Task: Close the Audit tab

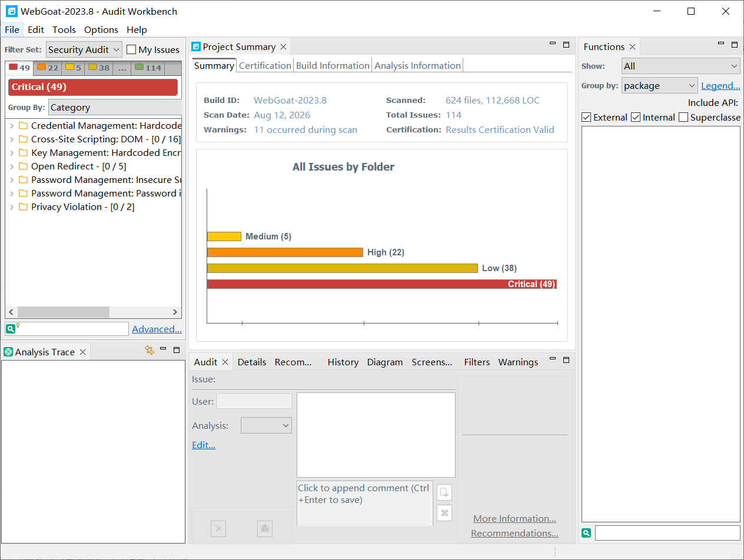Action: [225, 362]
